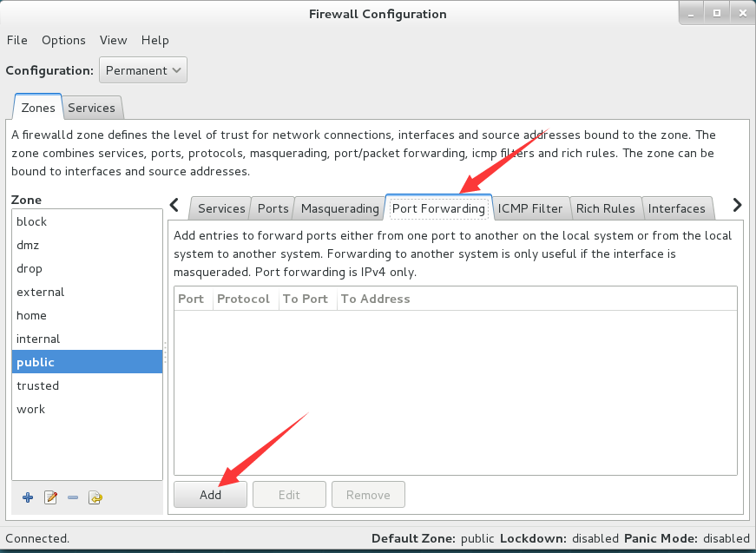Open the File menu
756x553 pixels.
[16, 40]
